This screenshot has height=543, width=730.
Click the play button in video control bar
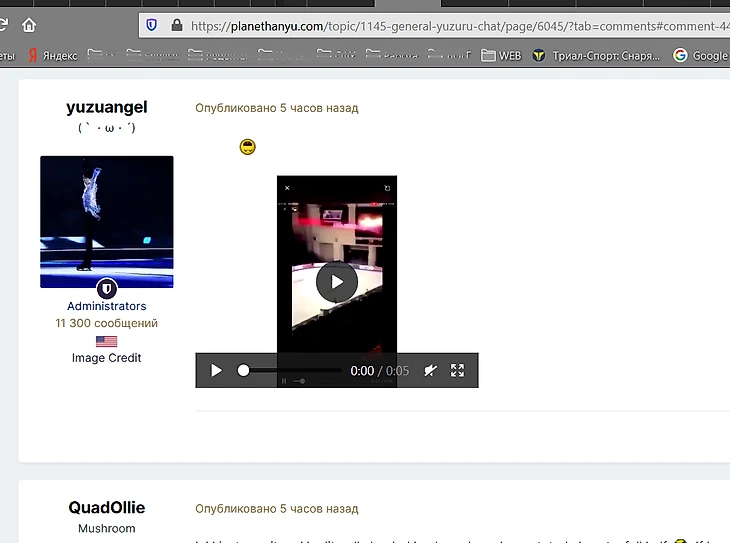pyautogui.click(x=216, y=371)
